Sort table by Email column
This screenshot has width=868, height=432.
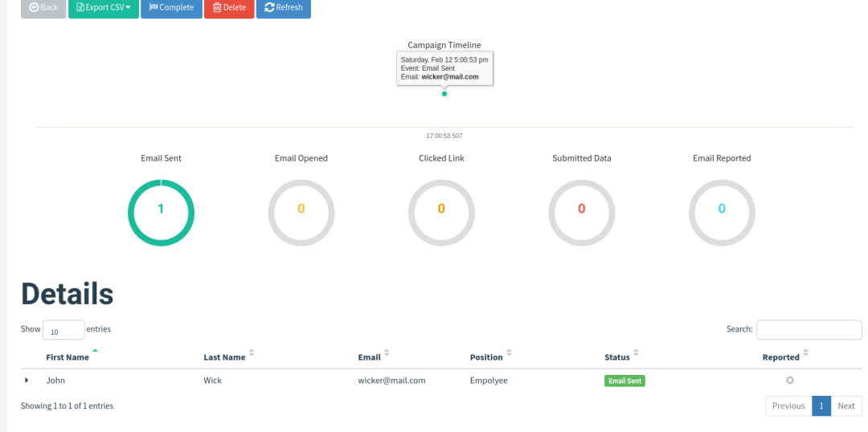369,357
